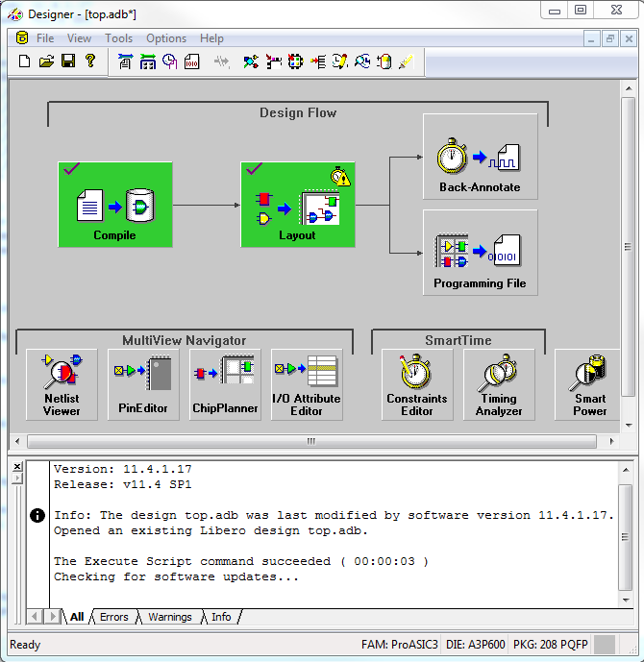Click the 'Release: v11.4 SP1' log line
Image resolution: width=644 pixels, height=662 pixels.
click(122, 484)
